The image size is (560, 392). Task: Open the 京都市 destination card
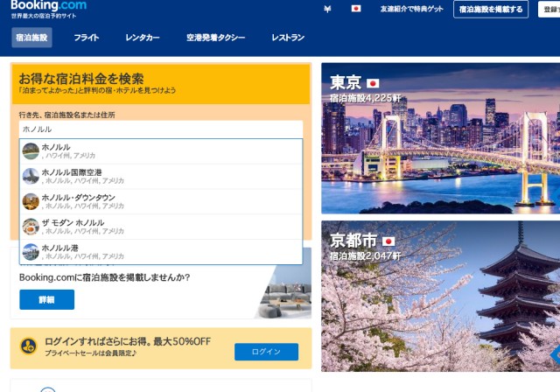441,297
